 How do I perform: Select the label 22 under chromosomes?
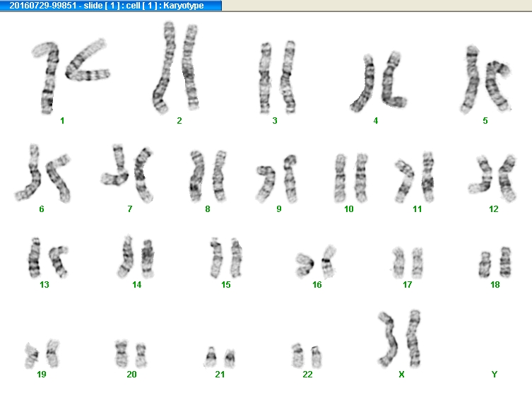(307, 374)
